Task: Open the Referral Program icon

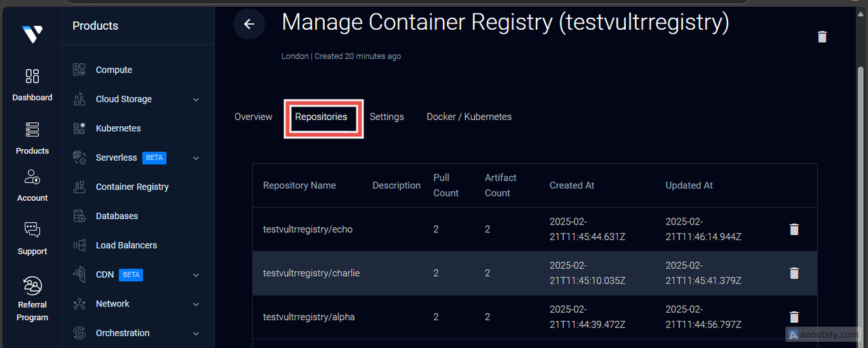Action: coord(32,284)
